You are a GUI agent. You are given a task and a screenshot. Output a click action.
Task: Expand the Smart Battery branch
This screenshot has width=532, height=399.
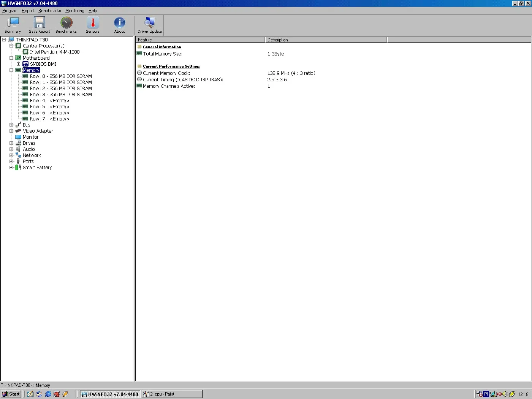pyautogui.click(x=11, y=168)
